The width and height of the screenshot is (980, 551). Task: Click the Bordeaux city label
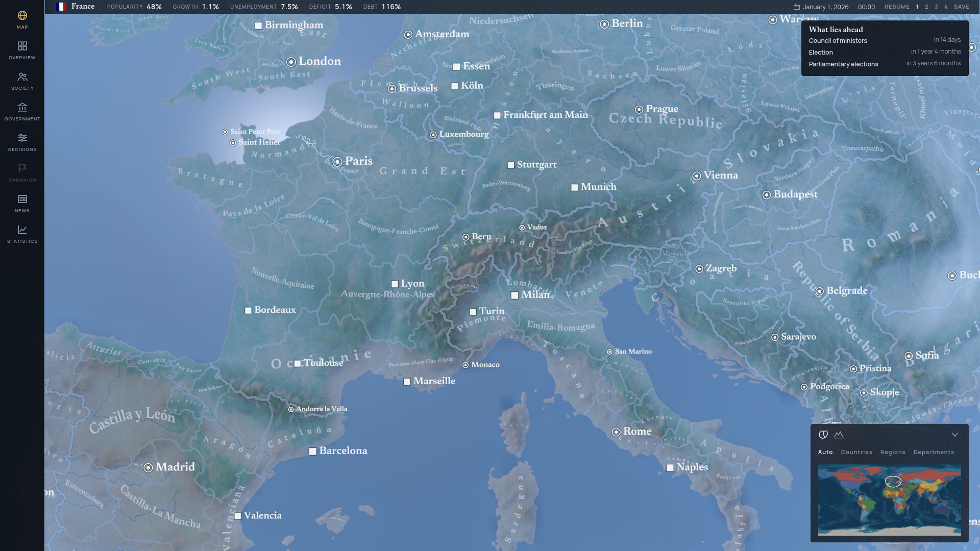tap(275, 310)
